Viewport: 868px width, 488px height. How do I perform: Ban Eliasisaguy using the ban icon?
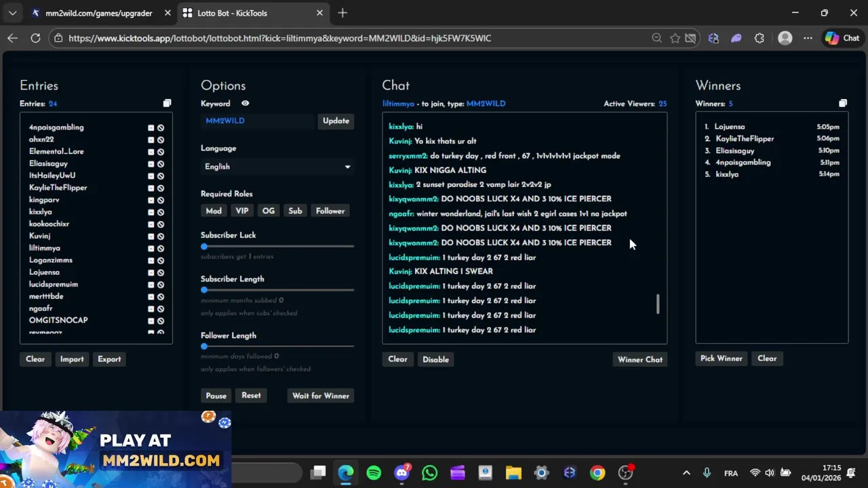(161, 164)
